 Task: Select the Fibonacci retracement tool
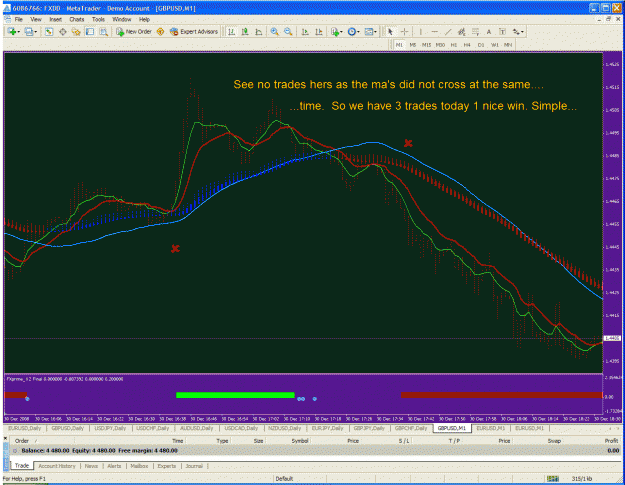coord(476,32)
